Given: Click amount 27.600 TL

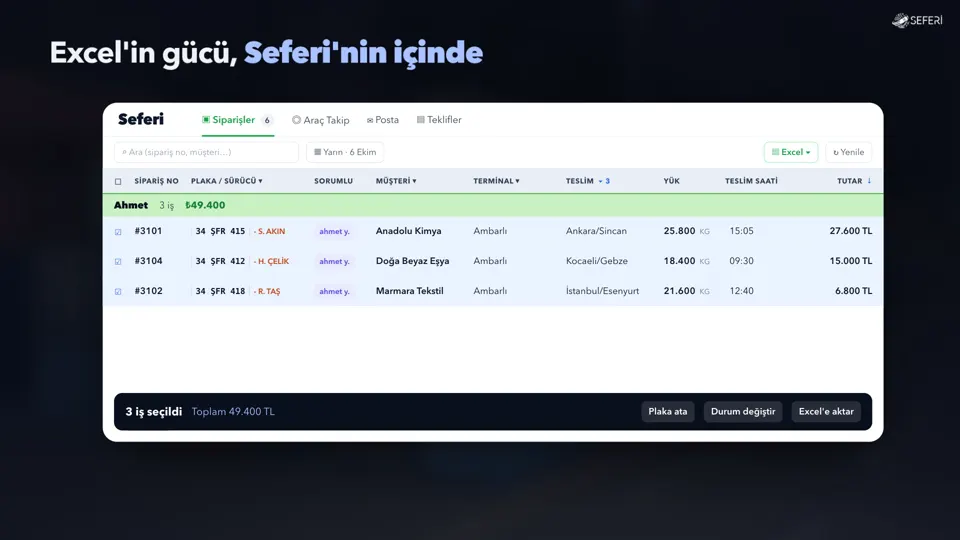Looking at the screenshot, I should click(x=850, y=231).
